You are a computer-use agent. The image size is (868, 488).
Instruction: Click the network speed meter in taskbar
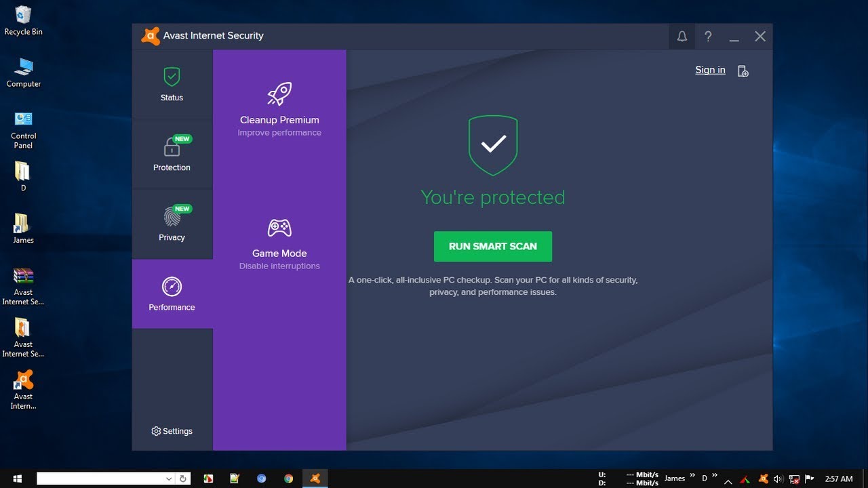coord(629,479)
